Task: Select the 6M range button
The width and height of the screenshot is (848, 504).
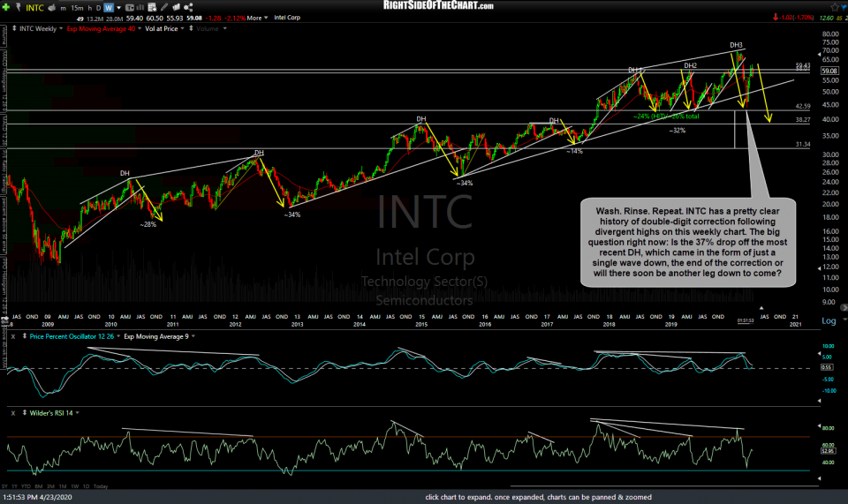Action: click(39, 486)
